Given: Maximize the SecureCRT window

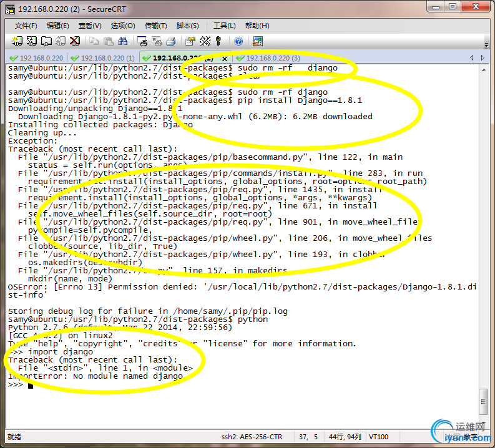Looking at the screenshot, I should [453, 7].
